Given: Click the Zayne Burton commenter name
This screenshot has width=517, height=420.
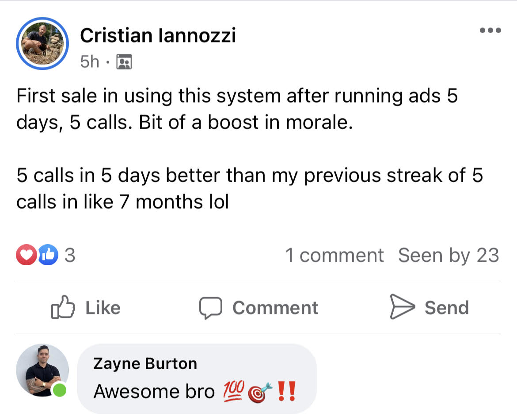Looking at the screenshot, I should pyautogui.click(x=145, y=363).
